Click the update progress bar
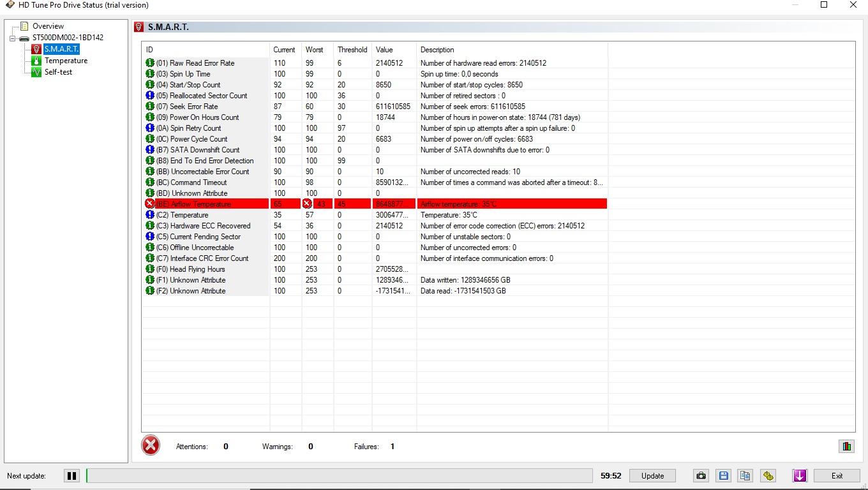This screenshot has height=490, width=868. coord(340,476)
